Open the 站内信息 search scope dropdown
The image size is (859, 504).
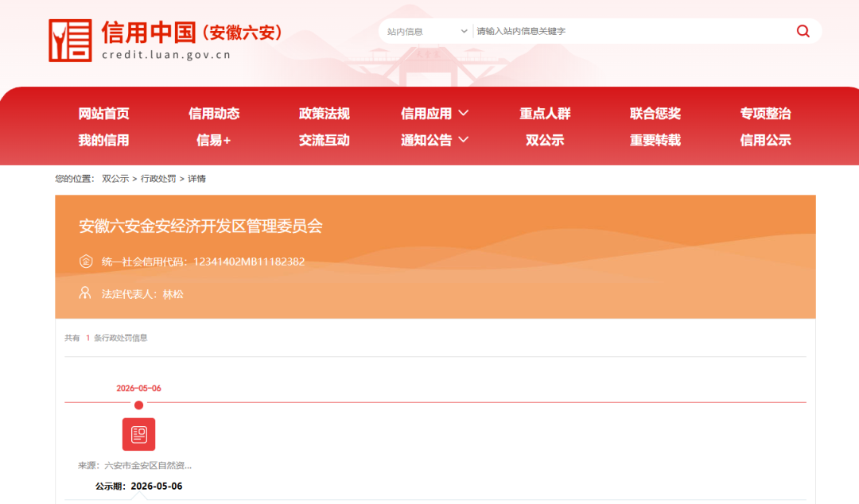(427, 31)
